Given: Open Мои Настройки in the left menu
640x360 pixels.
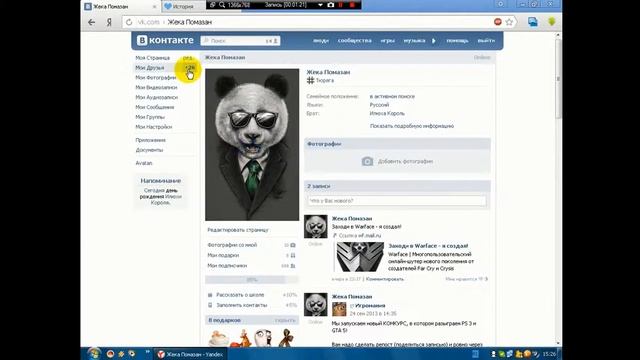Looking at the screenshot, I should click(153, 127).
